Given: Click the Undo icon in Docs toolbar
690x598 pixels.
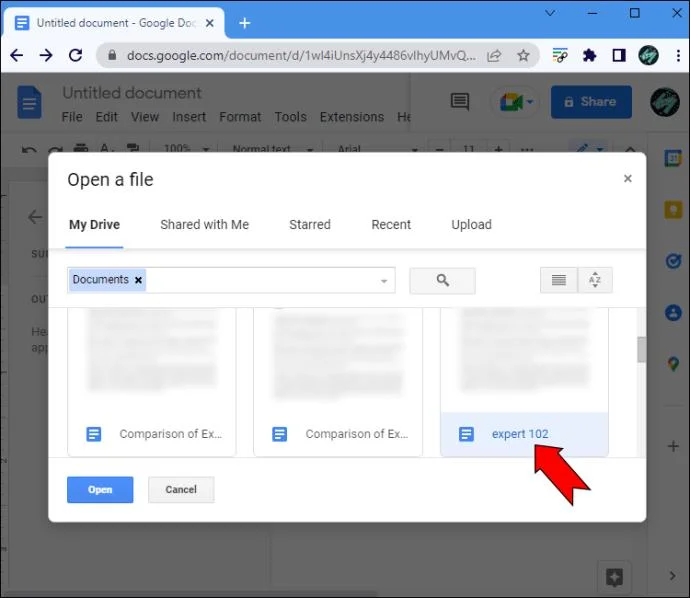Looking at the screenshot, I should click(x=29, y=150).
